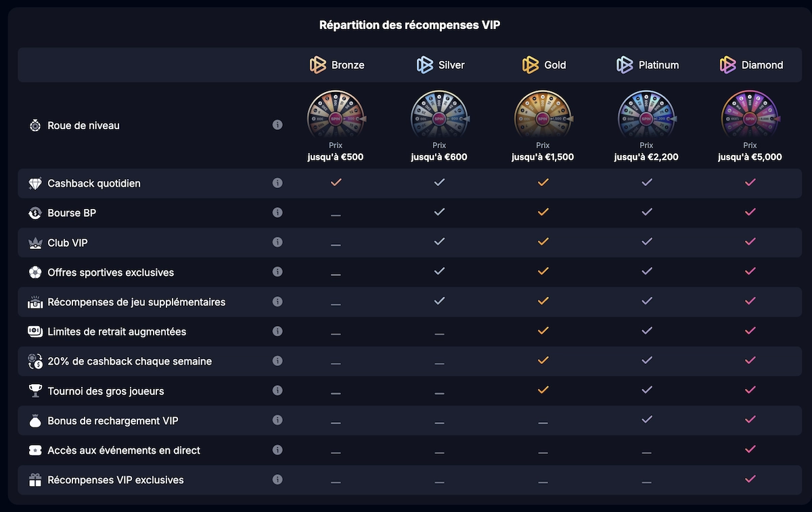The height and width of the screenshot is (512, 812).
Task: Open the info tooltip for 20% de cashback
Action: click(x=277, y=360)
